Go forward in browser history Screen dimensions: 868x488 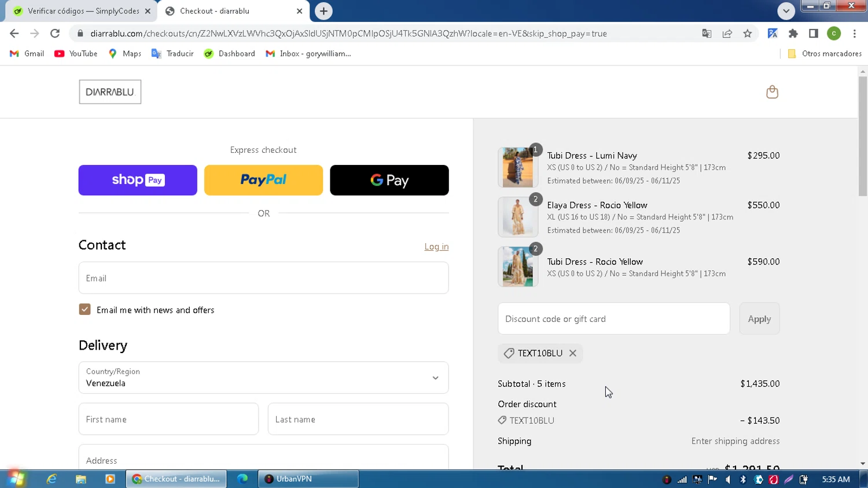tap(35, 34)
